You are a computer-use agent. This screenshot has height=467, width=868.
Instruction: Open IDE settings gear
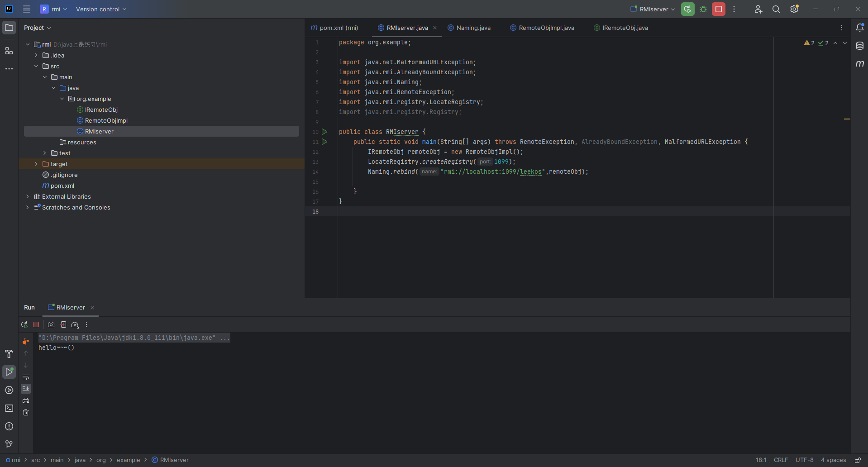[794, 9]
